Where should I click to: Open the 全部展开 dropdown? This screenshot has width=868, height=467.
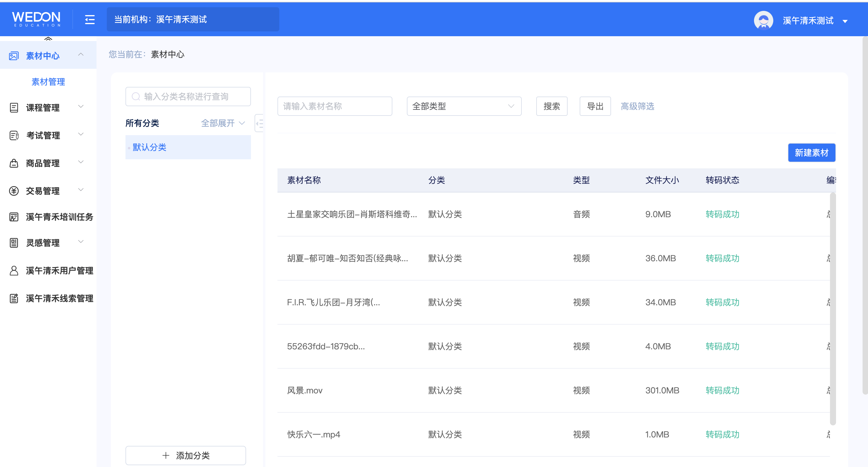pyautogui.click(x=223, y=123)
